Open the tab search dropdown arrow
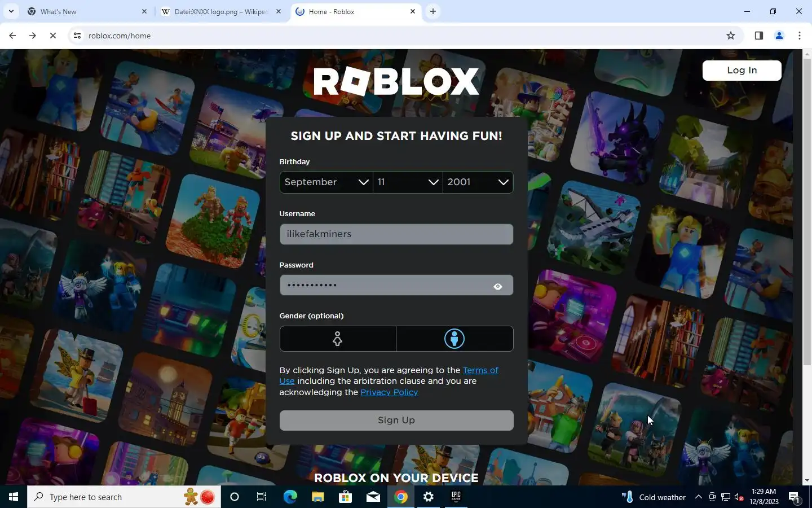 click(11, 11)
